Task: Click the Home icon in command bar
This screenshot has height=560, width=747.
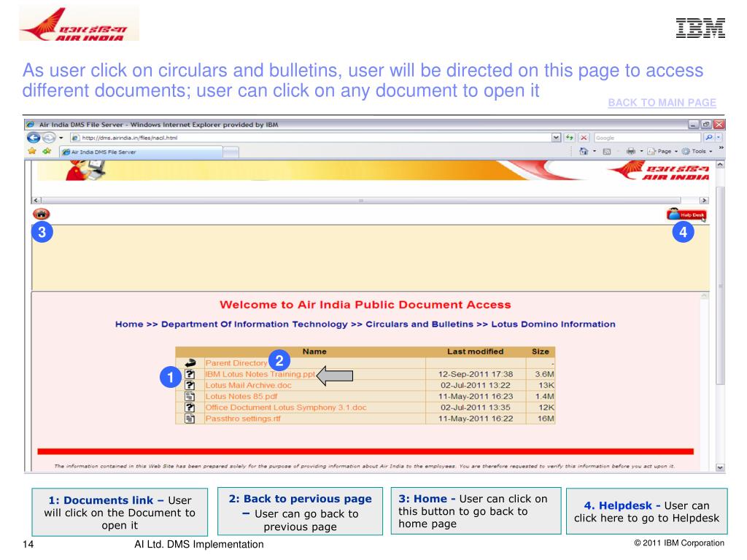Action: click(x=584, y=152)
